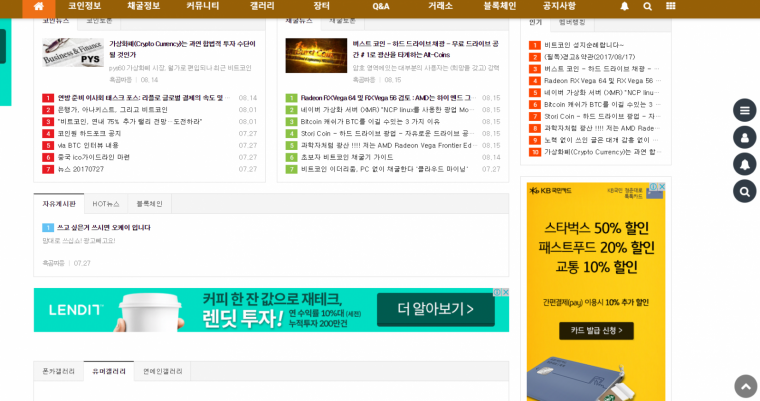The height and width of the screenshot is (401, 760).
Task: Open the 블록체인 menu item
Action: 500,6
